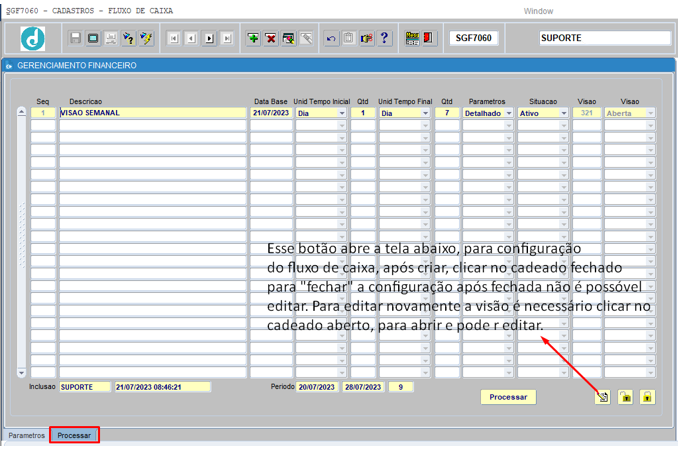Go to the next record
678x449 pixels.
click(x=209, y=38)
